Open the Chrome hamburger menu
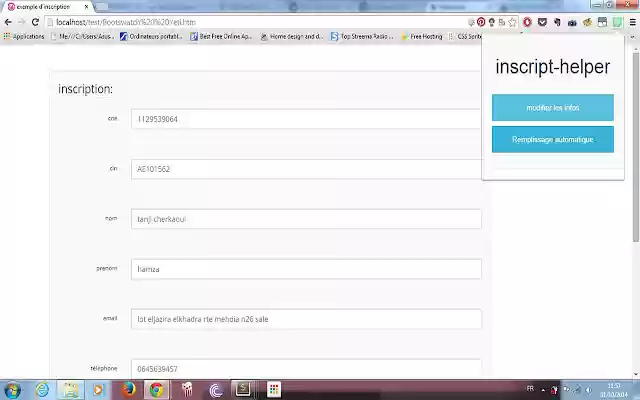This screenshot has width=640, height=400. coord(632,22)
